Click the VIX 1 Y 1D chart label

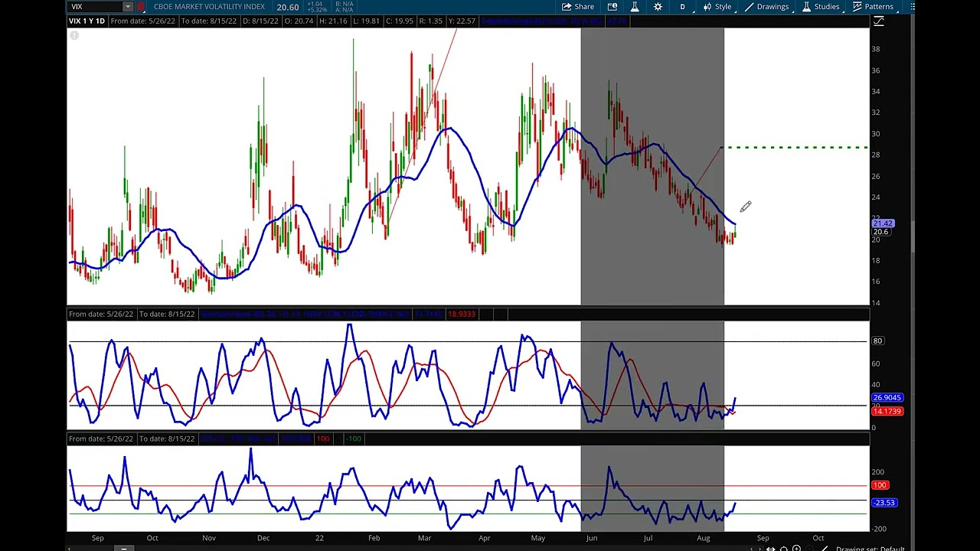pyautogui.click(x=87, y=21)
